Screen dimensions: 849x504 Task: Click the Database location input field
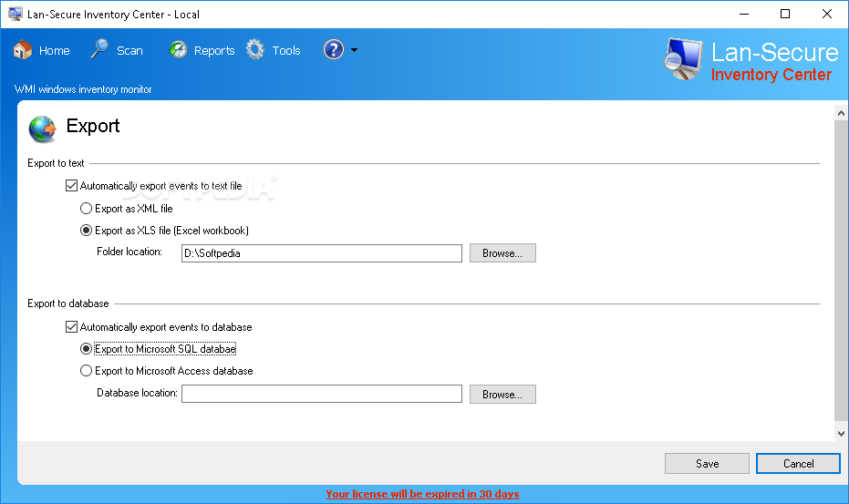coord(322,394)
